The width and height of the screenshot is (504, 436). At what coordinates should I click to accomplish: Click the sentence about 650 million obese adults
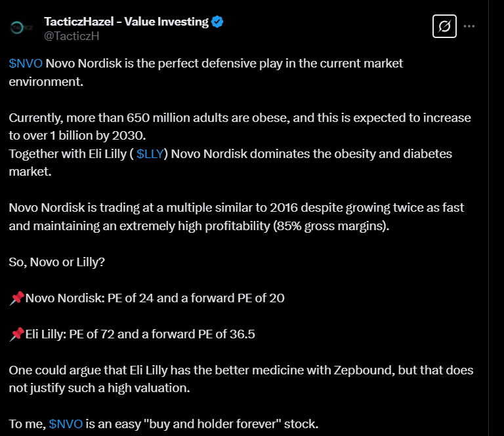pyautogui.click(x=240, y=127)
